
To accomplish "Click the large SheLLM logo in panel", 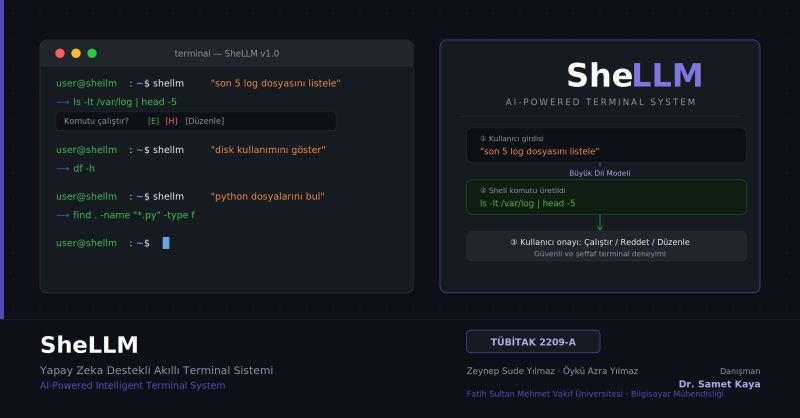I will tap(634, 75).
